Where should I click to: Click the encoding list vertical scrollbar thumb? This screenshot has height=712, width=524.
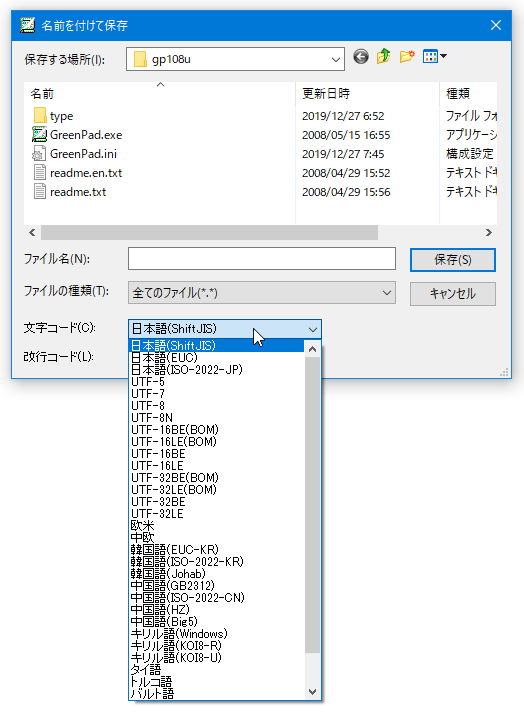coord(312,505)
